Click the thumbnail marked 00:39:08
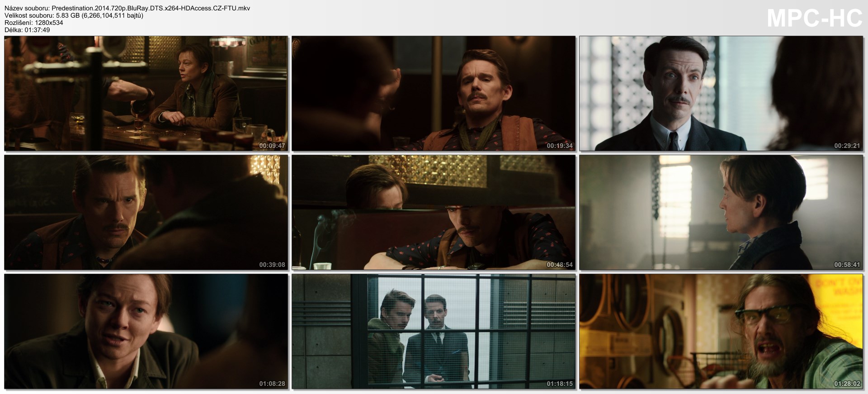The height and width of the screenshot is (394, 868). 146,213
